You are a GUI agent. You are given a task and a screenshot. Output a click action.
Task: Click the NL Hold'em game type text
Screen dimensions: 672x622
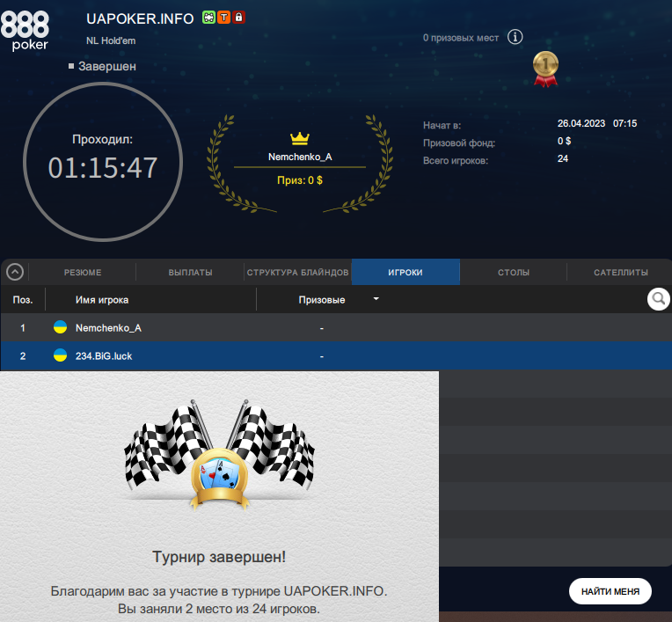[111, 40]
